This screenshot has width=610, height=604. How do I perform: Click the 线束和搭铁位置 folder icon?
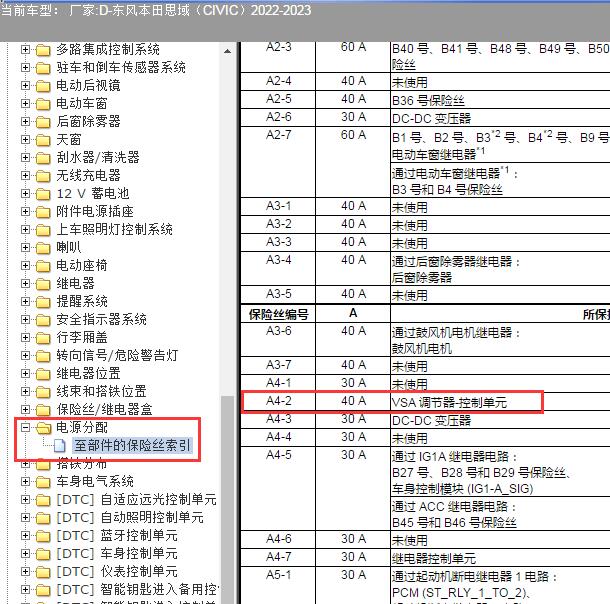click(43, 392)
